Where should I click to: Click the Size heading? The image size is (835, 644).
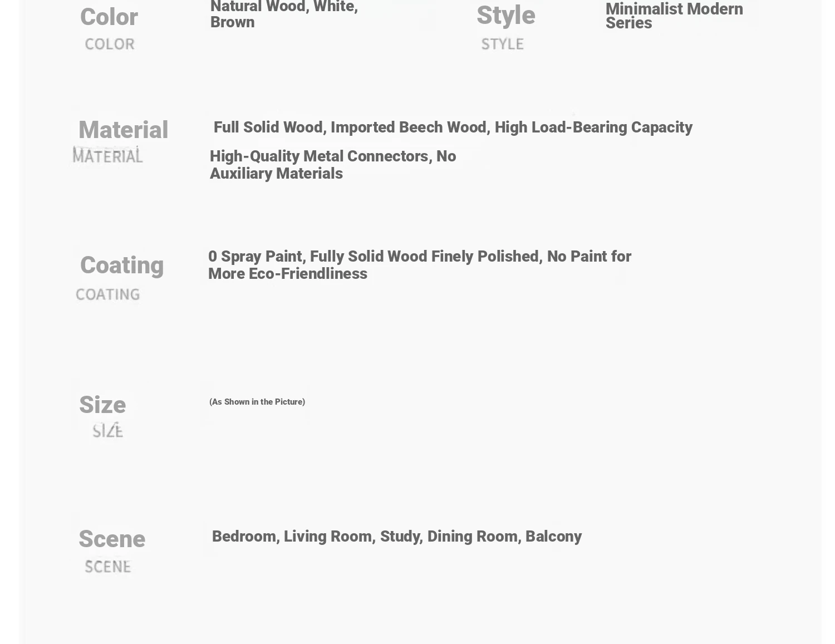102,405
